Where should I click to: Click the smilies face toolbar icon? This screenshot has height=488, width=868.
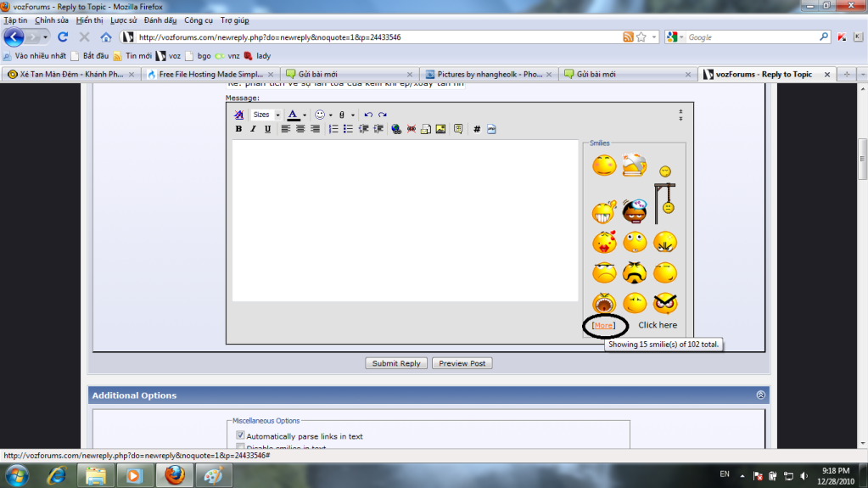tap(319, 115)
